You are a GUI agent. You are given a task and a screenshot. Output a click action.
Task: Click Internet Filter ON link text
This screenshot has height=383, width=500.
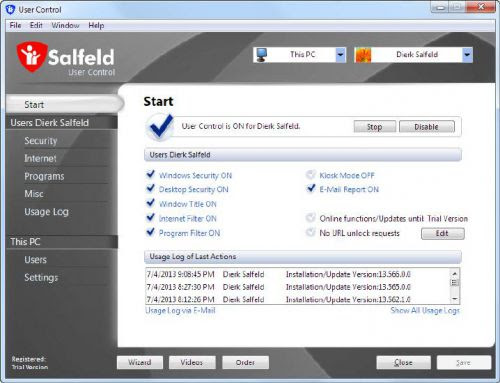[188, 219]
